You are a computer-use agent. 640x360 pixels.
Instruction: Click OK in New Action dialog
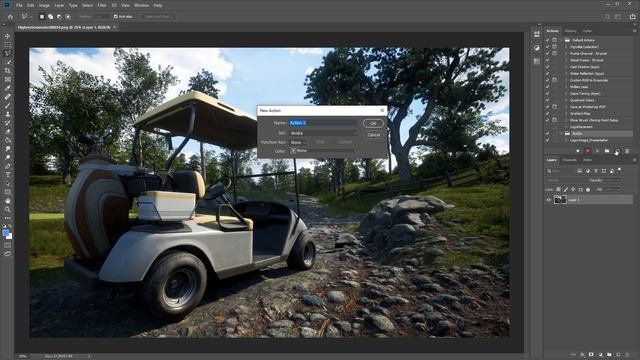pos(373,123)
